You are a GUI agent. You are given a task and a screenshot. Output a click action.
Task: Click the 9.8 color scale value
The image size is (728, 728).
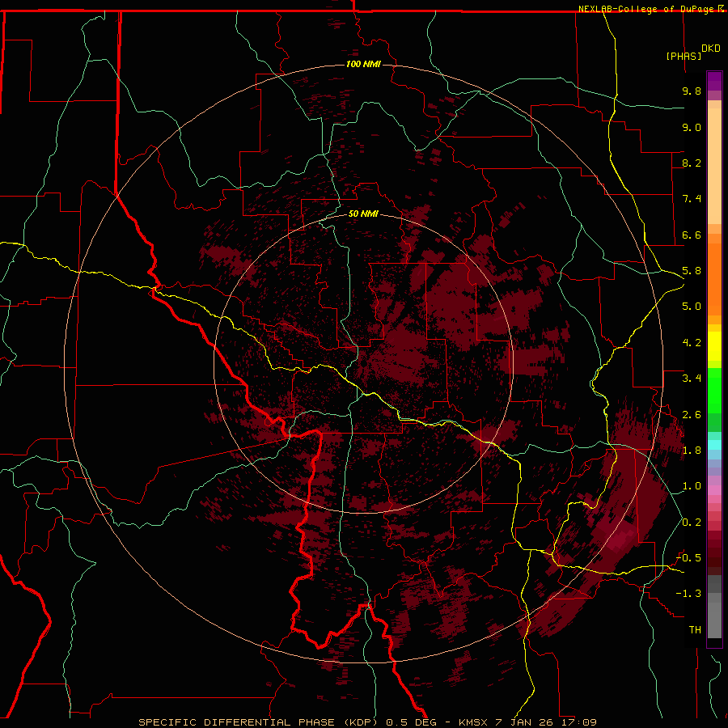692,91
